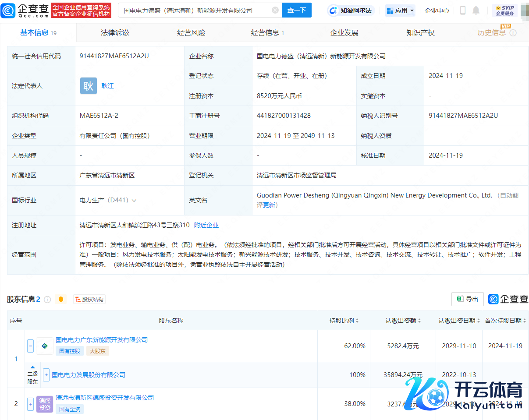This screenshot has width=529, height=420.
Task: Expand 清远市清新区德盛投资开发有限公司 plus toggle
Action: (x=31, y=403)
